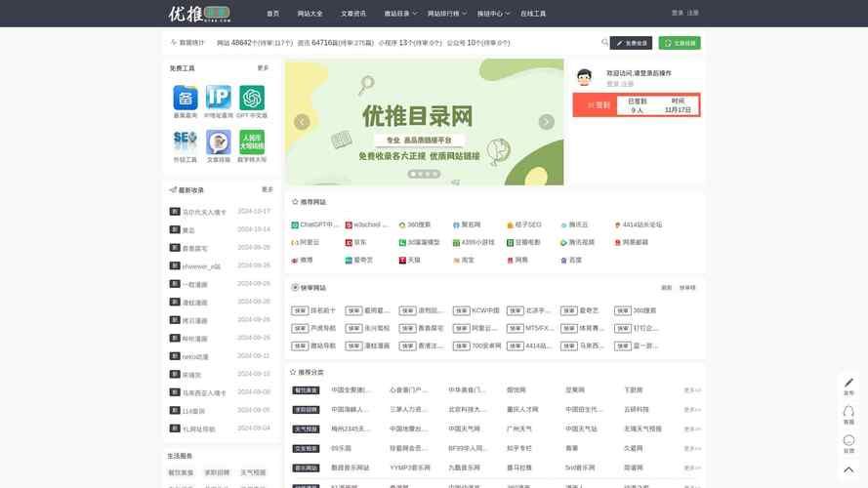Open the 文章资讯 nav menu item
This screenshot has width=868, height=488.
coord(353,14)
